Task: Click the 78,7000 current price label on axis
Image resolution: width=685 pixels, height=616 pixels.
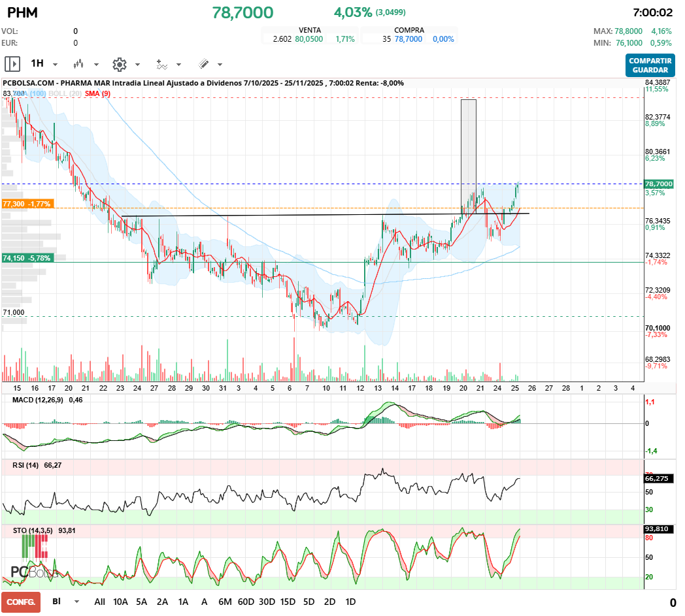Action: coord(658,184)
